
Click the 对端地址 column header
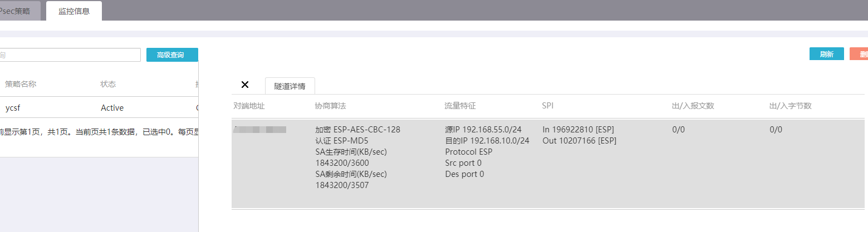tap(249, 106)
